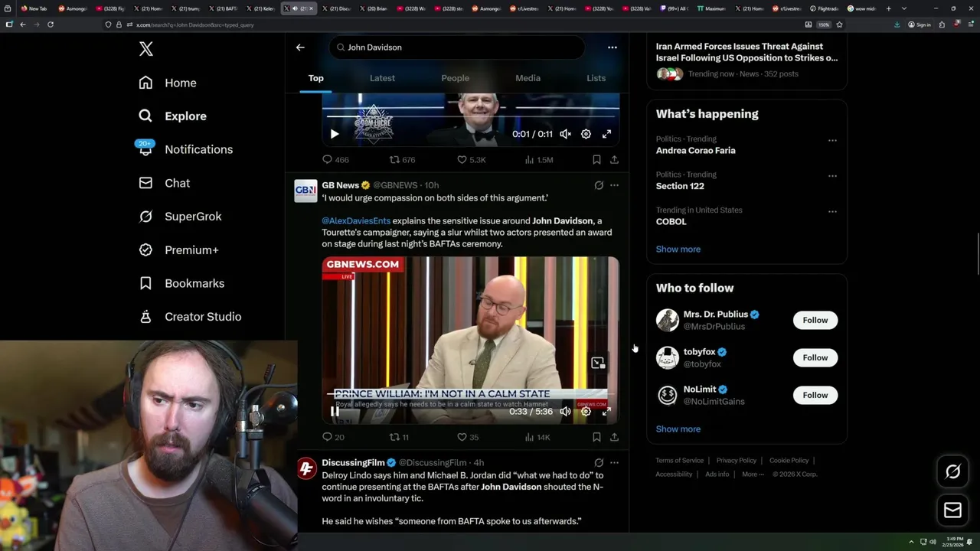980x551 pixels.
Task: Enter fullscreen on GB News video
Action: (x=606, y=412)
